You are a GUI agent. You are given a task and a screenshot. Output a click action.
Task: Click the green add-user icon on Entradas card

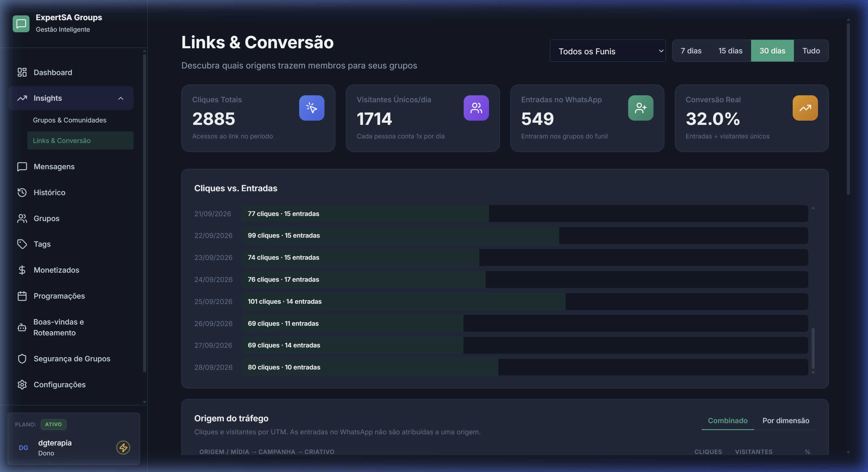tap(641, 108)
